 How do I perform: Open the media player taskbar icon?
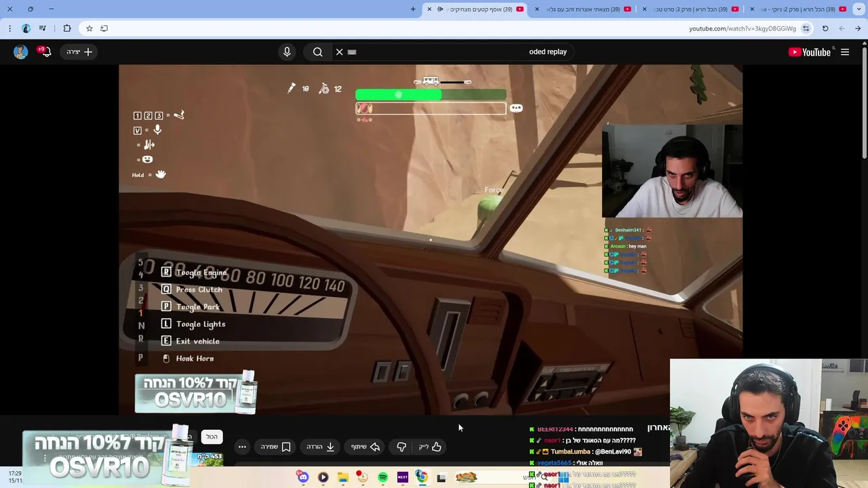pos(323,477)
